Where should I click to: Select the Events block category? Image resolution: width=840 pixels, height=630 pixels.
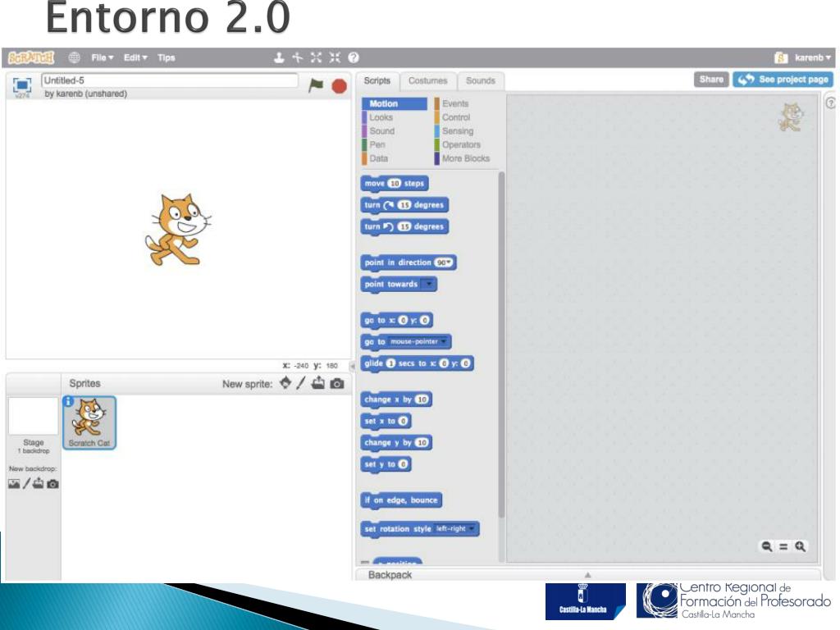click(x=455, y=103)
